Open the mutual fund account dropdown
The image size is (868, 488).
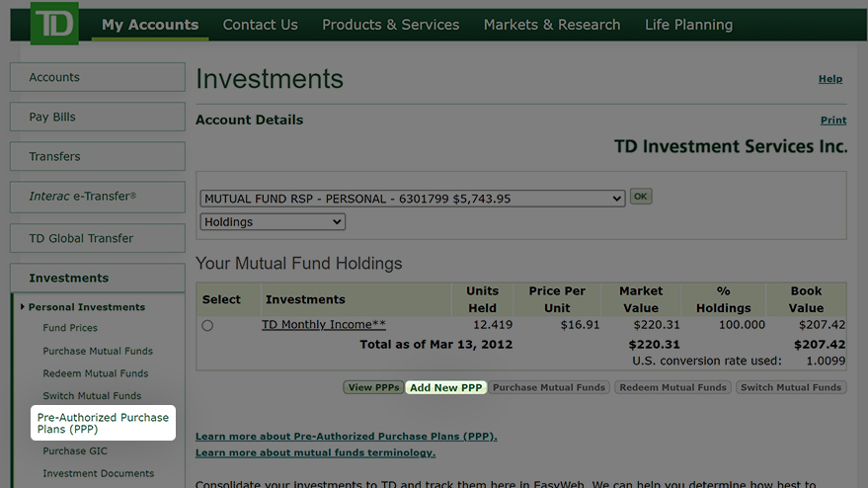[413, 199]
